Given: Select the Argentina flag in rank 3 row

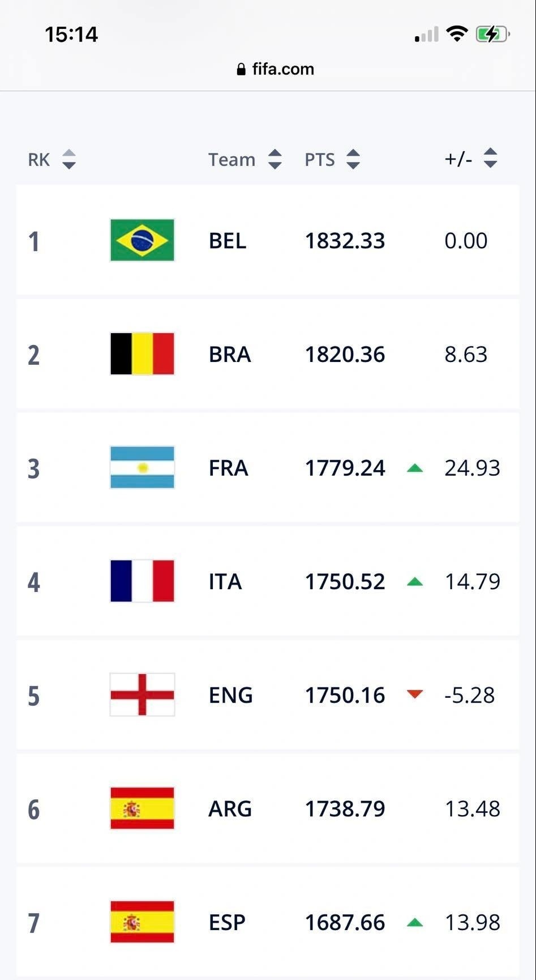Looking at the screenshot, I should 142,467.
